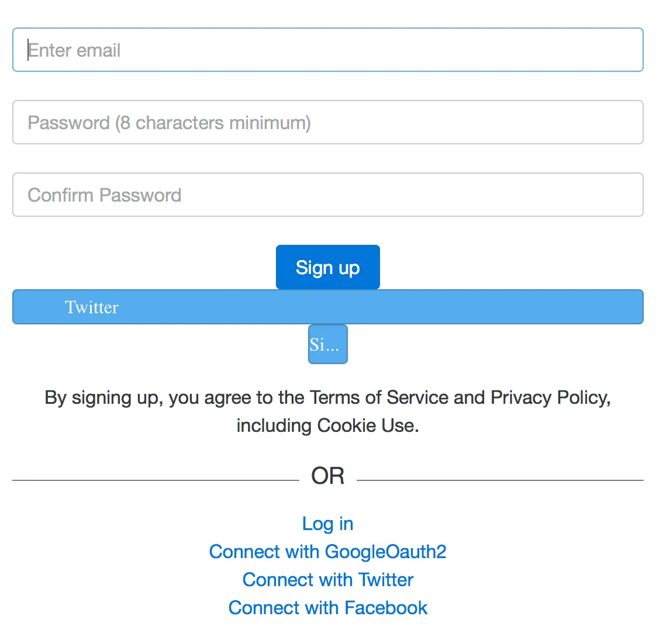Open the Log in link

327,524
